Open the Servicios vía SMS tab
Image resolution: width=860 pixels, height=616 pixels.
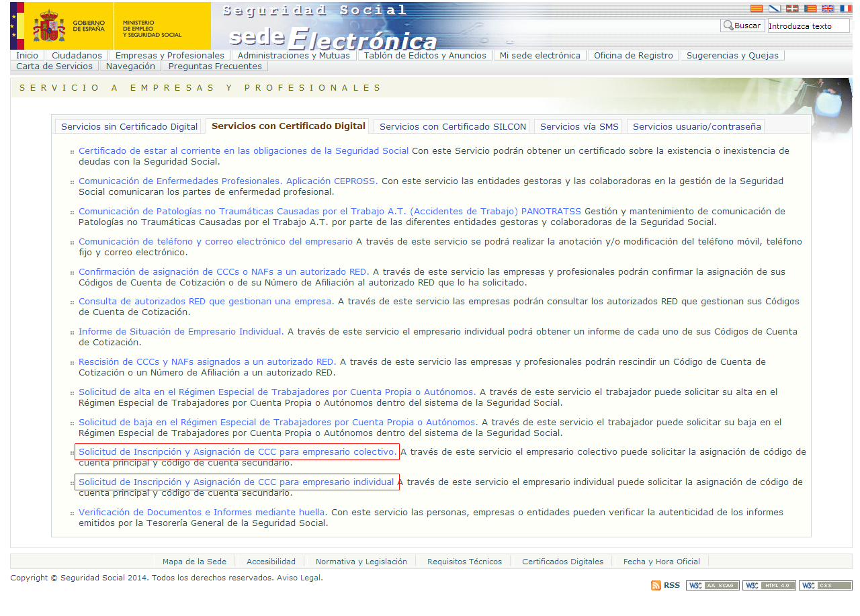tap(580, 126)
